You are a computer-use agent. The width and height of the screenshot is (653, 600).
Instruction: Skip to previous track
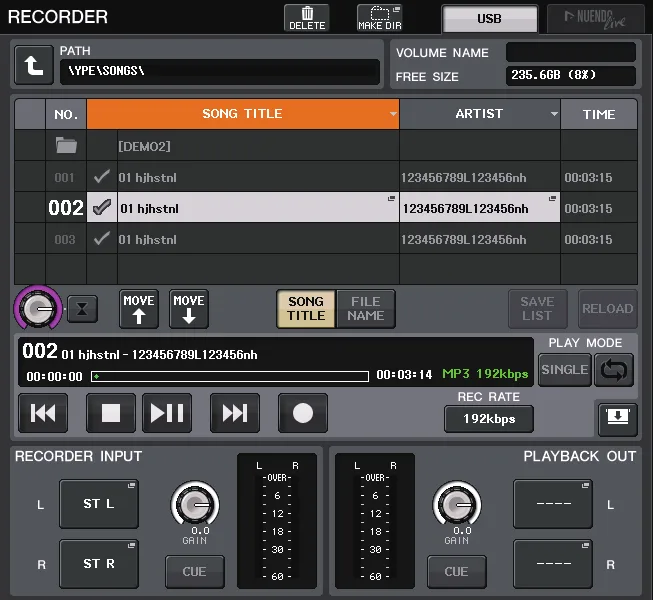43,413
